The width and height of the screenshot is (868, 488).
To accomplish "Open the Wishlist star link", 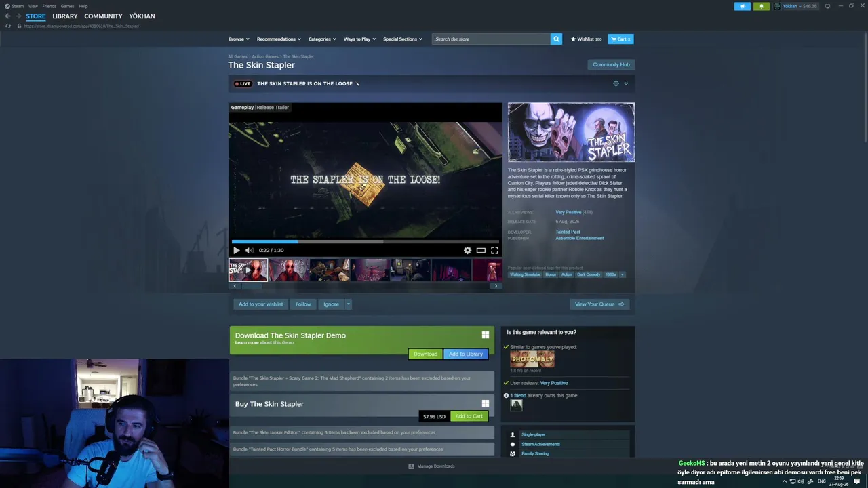I will point(586,39).
